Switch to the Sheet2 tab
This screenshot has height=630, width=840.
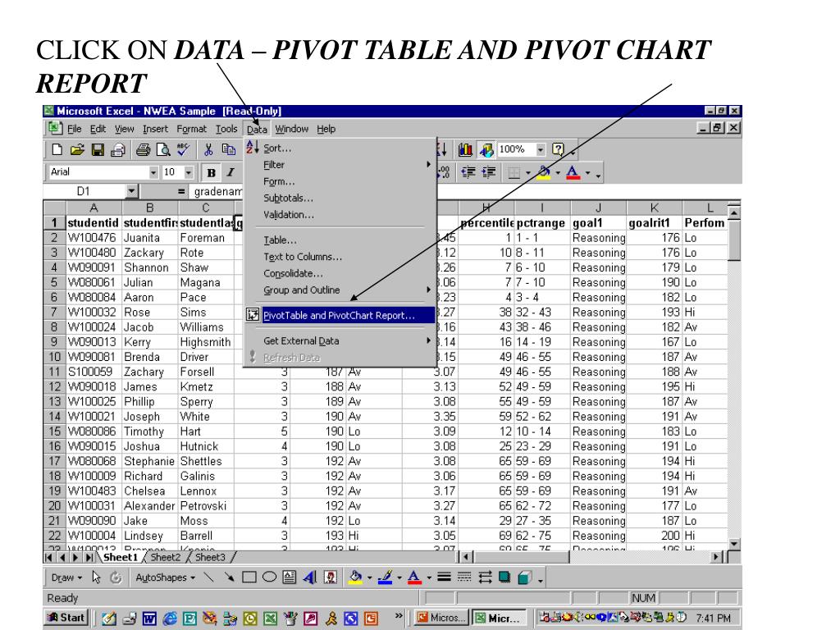click(x=166, y=557)
